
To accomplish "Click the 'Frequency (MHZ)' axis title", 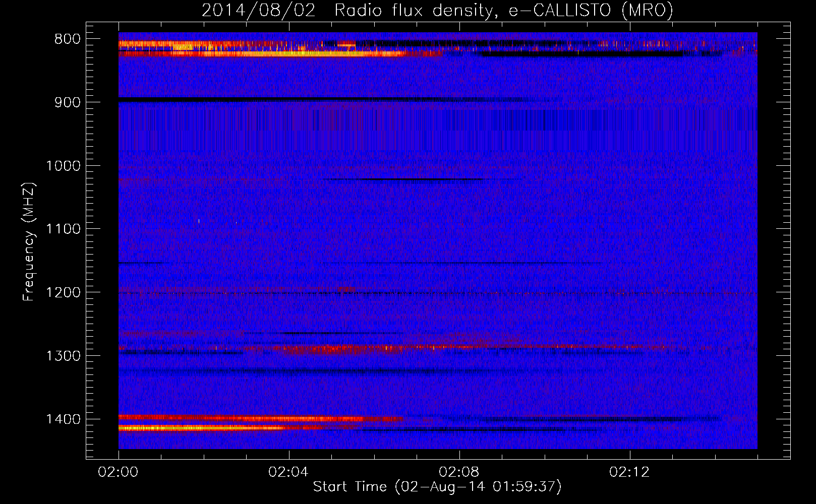I will tap(29, 241).
